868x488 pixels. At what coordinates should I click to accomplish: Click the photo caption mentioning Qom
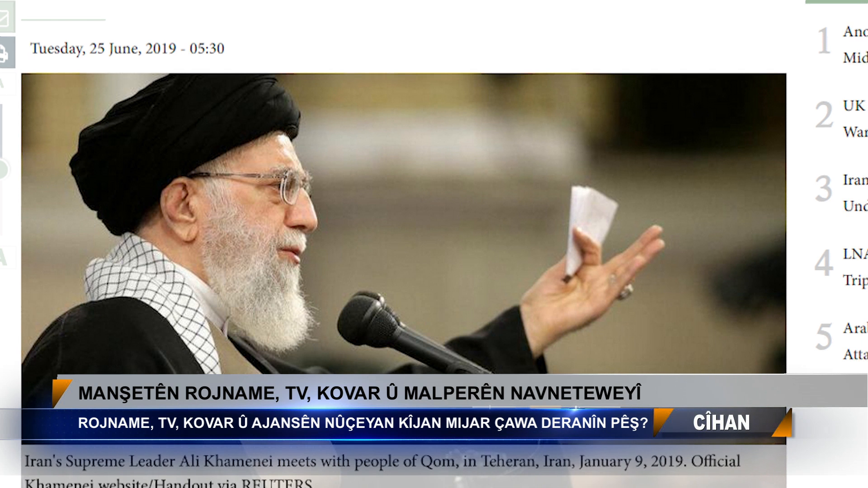pyautogui.click(x=382, y=469)
